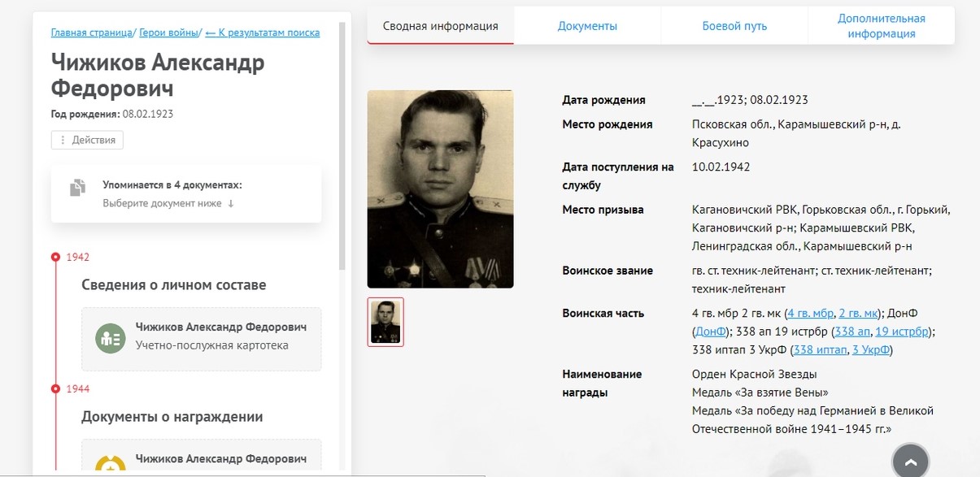Open the Боевой путь tab
Viewport: 980px width, 477px height.
point(734,26)
